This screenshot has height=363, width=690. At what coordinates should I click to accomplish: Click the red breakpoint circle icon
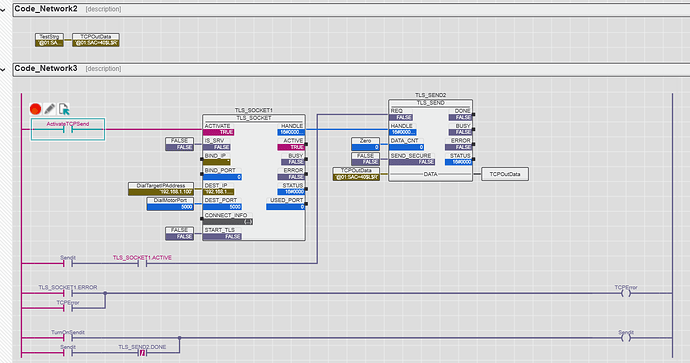tap(35, 109)
